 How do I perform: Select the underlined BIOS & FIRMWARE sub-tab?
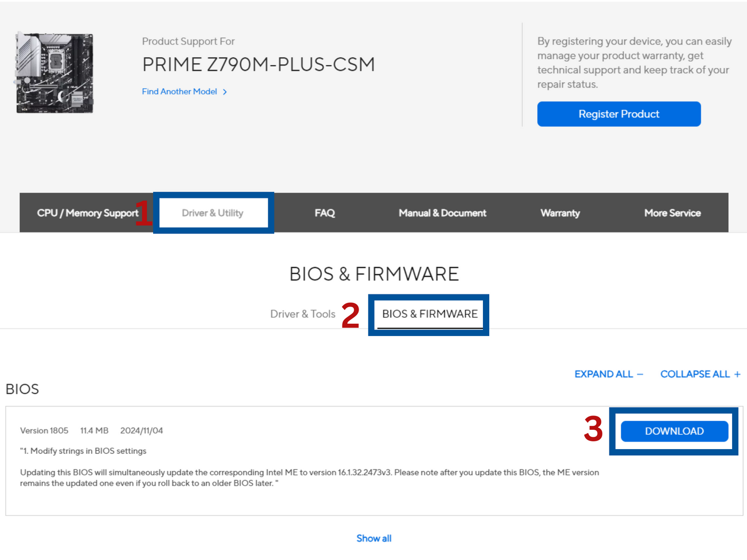coord(430,314)
